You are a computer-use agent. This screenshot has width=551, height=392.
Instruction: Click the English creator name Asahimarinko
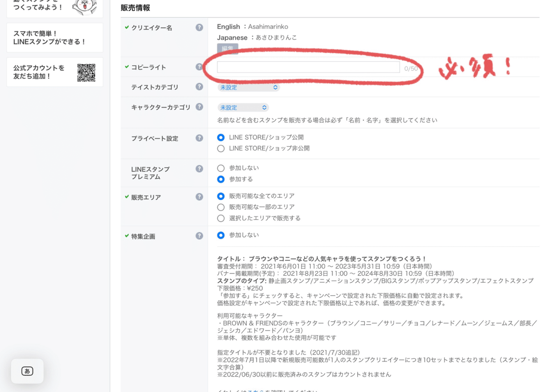(268, 27)
